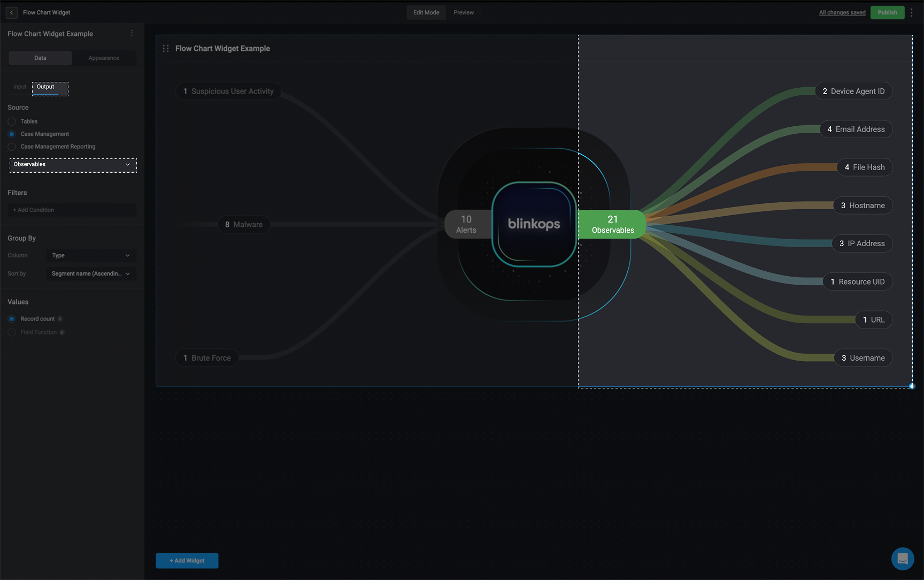Click the widget resize corner handle
The width and height of the screenshot is (924, 580).
coord(912,386)
